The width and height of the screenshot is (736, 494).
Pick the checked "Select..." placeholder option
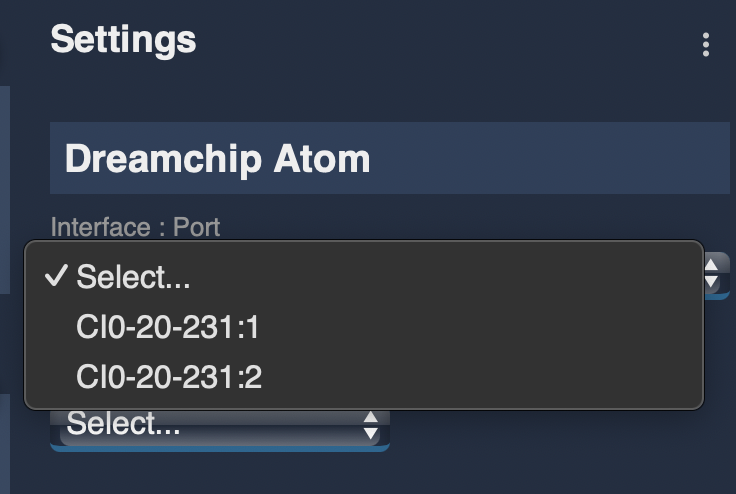133,277
